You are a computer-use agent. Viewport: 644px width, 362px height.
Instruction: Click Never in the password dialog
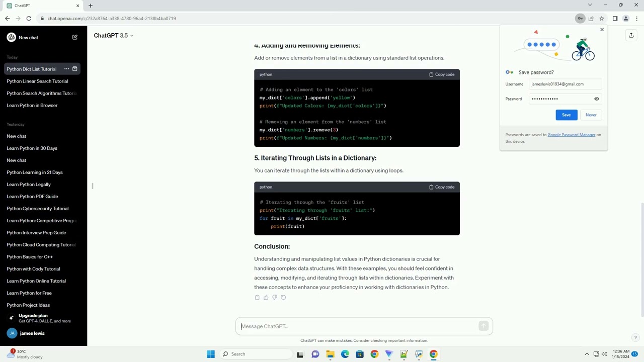pos(591,115)
